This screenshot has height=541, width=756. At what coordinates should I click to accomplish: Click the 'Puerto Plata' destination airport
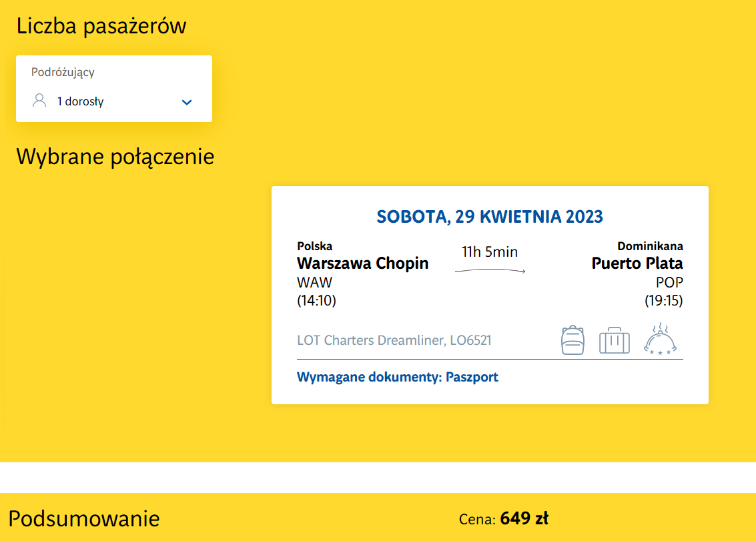(637, 263)
